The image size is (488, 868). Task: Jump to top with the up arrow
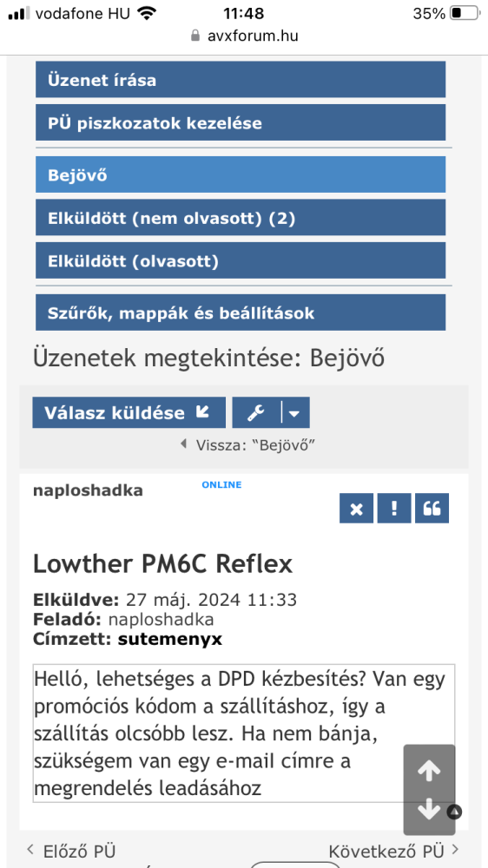coord(429,771)
